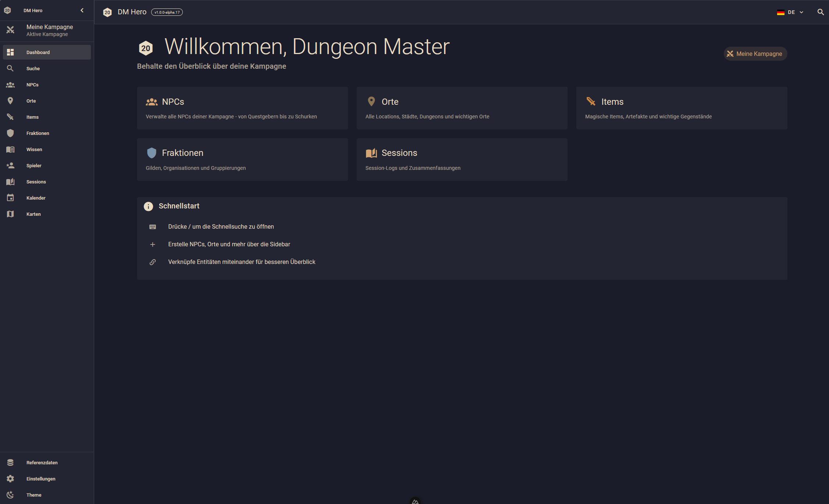Open the Meine Kampagne campaign switcher
Screen dimensions: 829x504
tap(47, 30)
